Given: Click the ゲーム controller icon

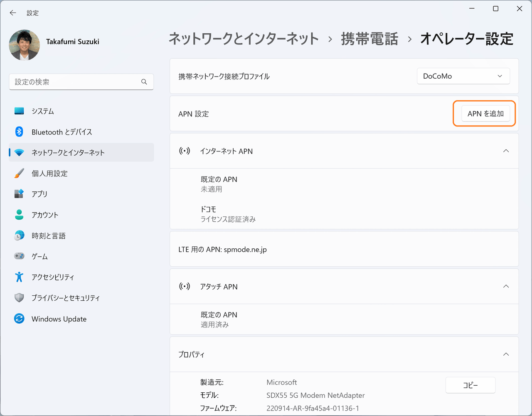Looking at the screenshot, I should click(19, 256).
